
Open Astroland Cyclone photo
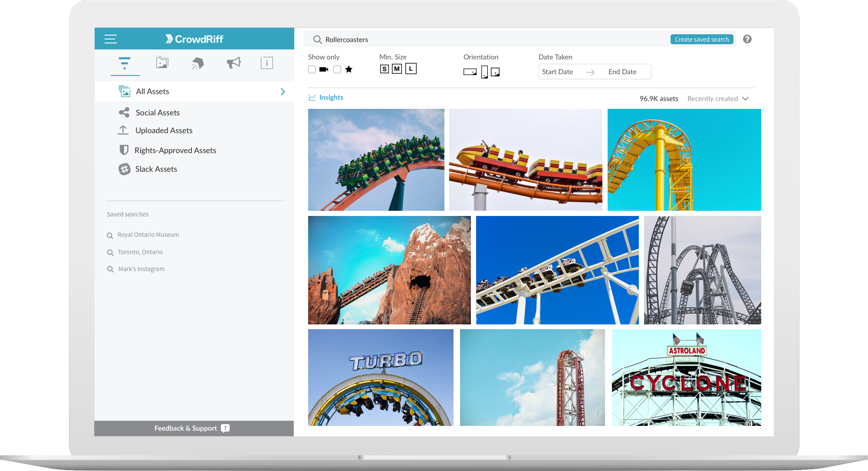687,377
